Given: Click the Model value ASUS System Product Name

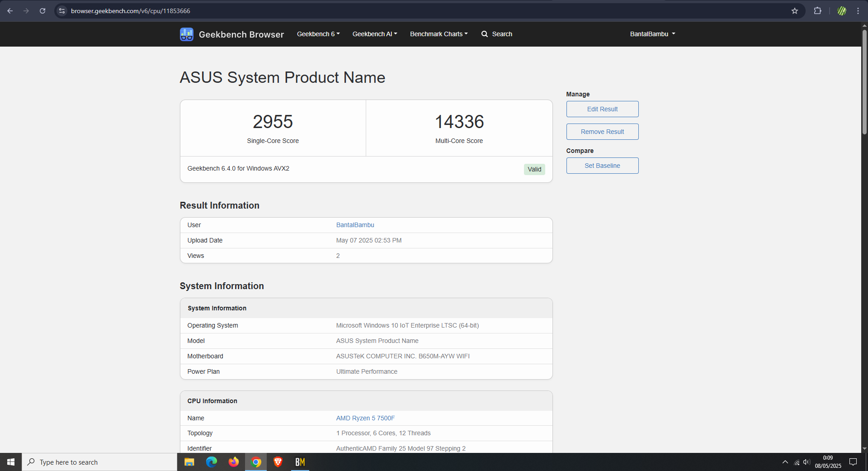Looking at the screenshot, I should tap(377, 341).
